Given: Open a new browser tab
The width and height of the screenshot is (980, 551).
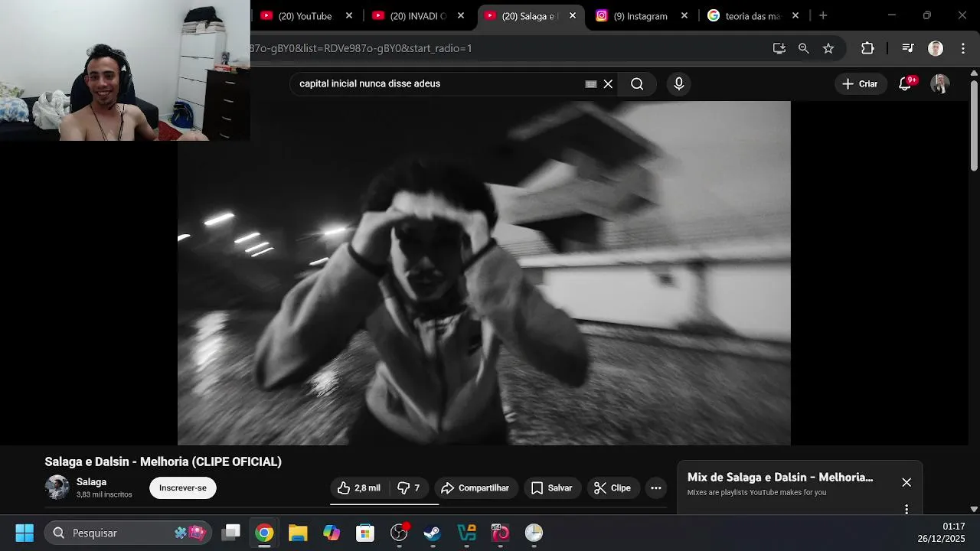Looking at the screenshot, I should coord(823,16).
